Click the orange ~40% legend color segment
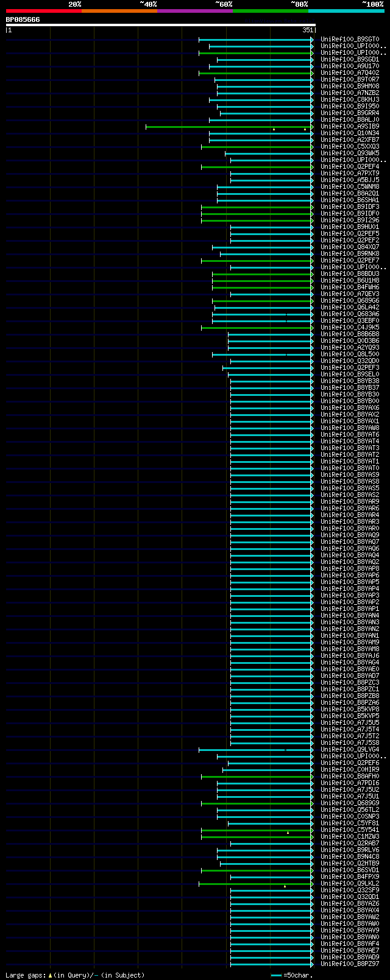 point(119,11)
